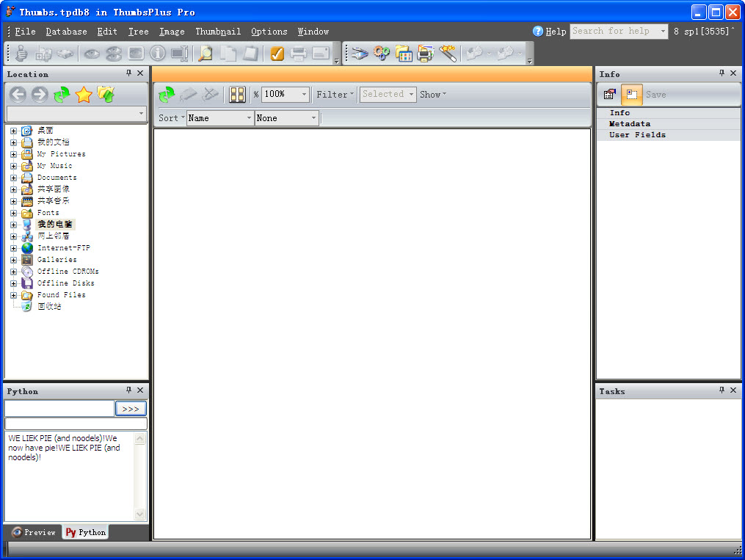Toggle the highlighted orange button in Info toolbar
This screenshot has height=560, width=745.
631,95
